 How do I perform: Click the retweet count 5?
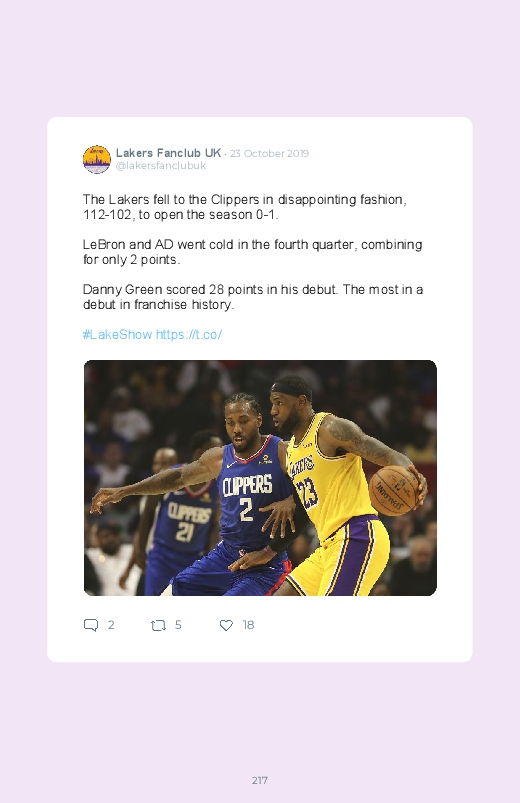coord(178,625)
